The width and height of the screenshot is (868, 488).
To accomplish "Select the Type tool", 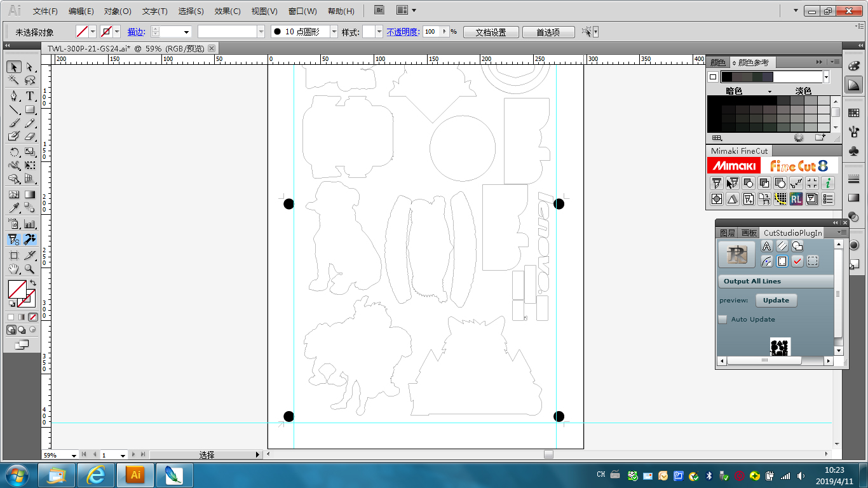I will click(x=30, y=96).
